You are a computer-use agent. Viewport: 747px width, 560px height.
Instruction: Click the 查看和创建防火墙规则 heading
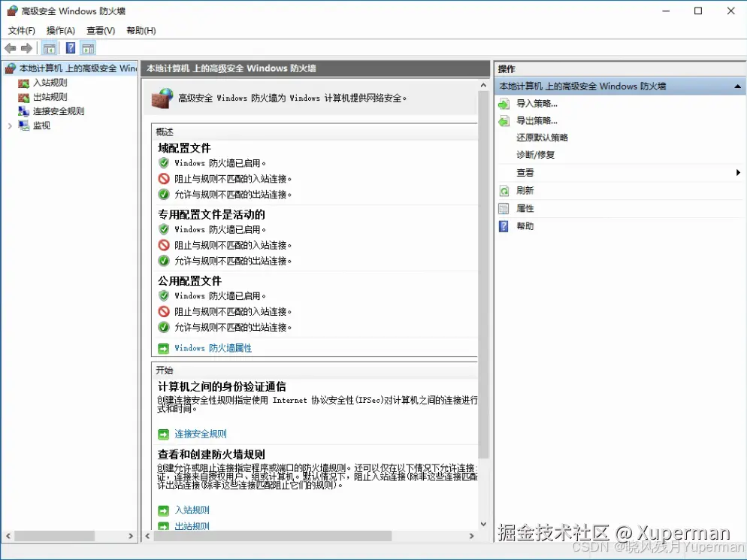point(211,454)
